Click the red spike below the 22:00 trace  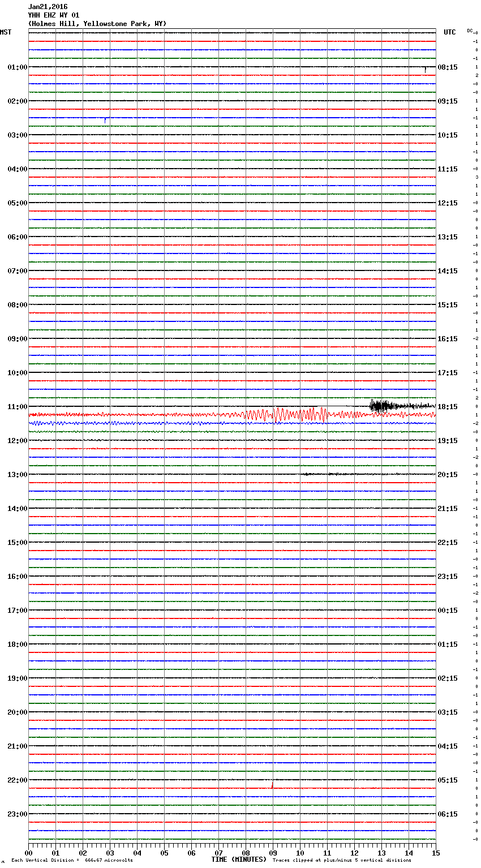pyautogui.click(x=272, y=785)
